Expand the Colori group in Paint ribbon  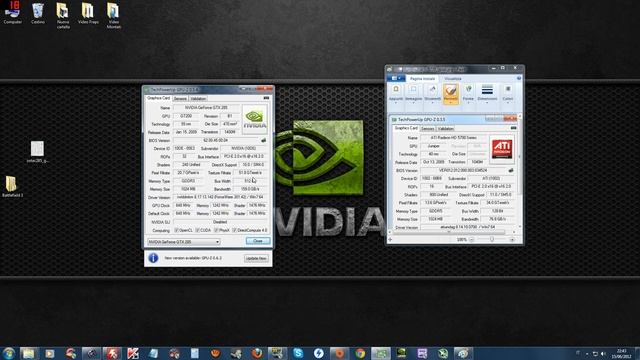tap(508, 93)
